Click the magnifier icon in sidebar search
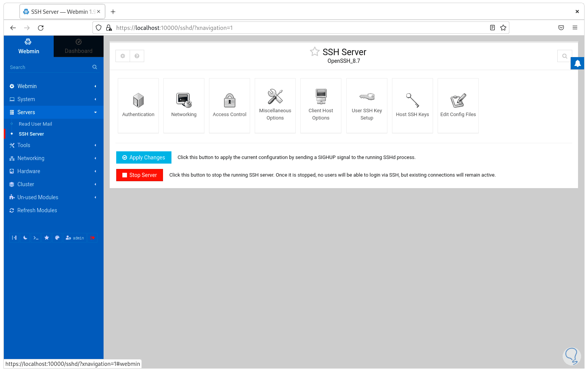This screenshot has width=588, height=372. click(x=95, y=67)
